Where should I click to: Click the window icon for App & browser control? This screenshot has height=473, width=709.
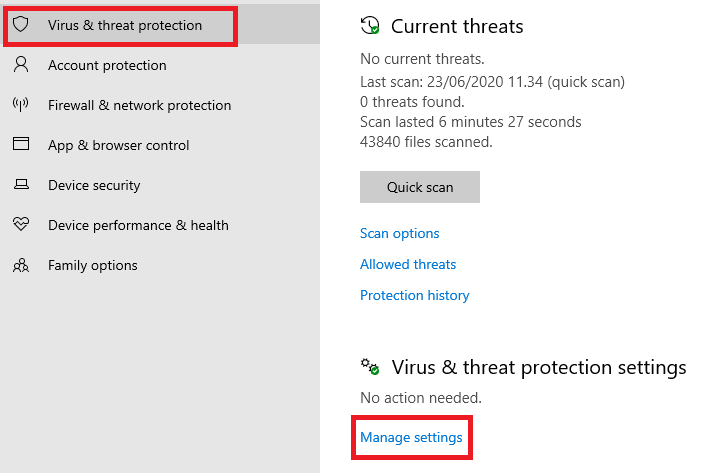click(21, 145)
